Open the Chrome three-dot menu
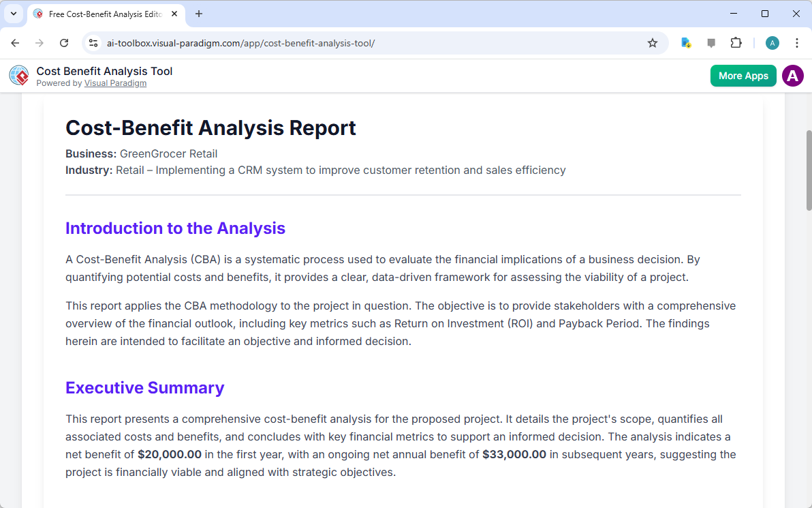Image resolution: width=812 pixels, height=508 pixels. point(797,42)
